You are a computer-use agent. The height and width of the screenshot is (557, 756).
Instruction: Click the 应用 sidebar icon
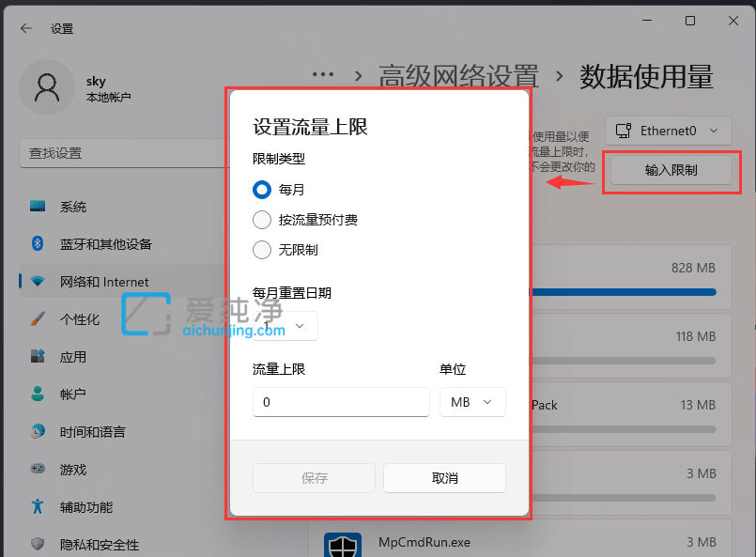(x=36, y=357)
